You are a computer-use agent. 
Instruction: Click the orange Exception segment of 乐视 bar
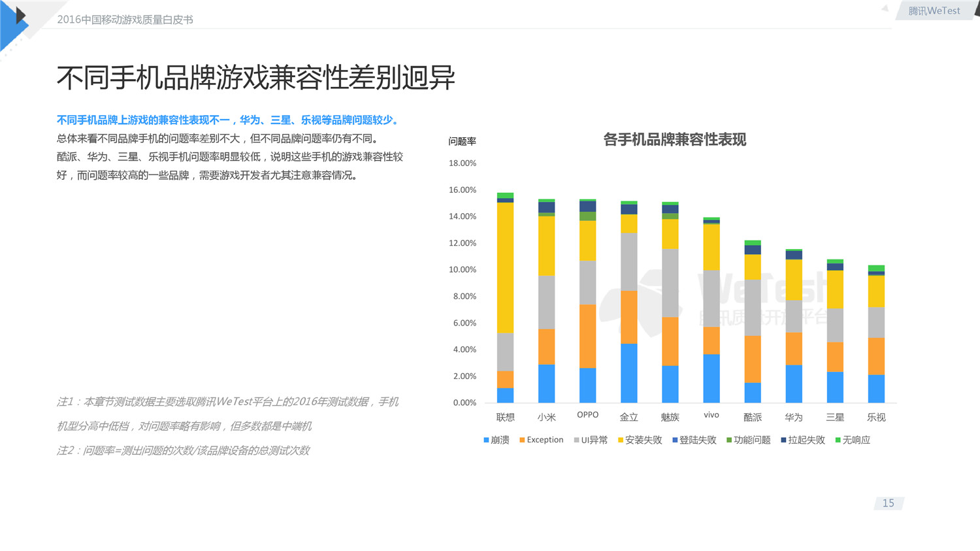(876, 357)
